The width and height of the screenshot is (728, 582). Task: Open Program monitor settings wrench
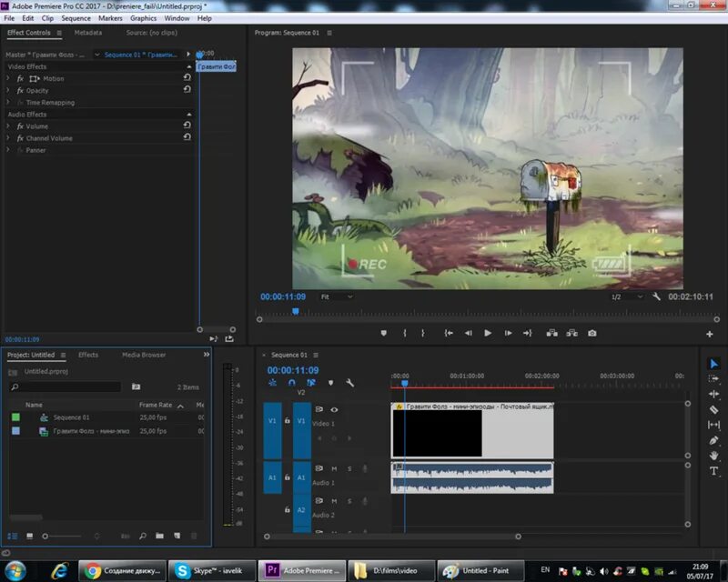click(656, 296)
